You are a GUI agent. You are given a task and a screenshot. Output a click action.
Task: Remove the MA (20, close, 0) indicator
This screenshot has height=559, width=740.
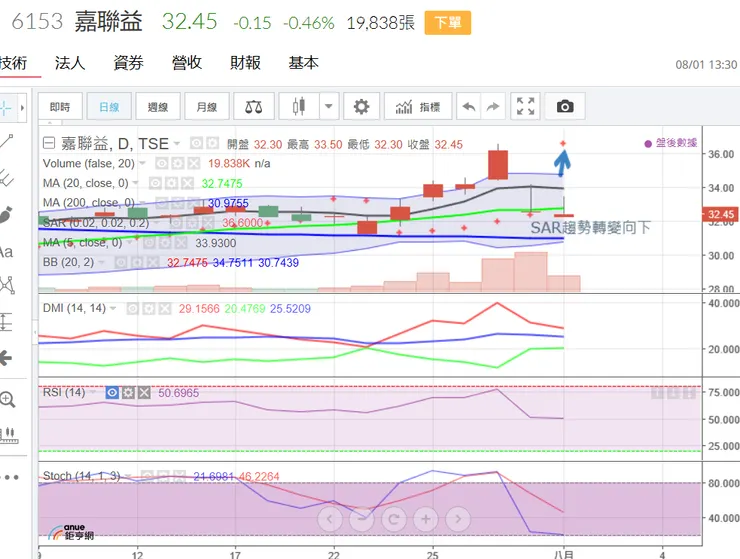tap(187, 183)
